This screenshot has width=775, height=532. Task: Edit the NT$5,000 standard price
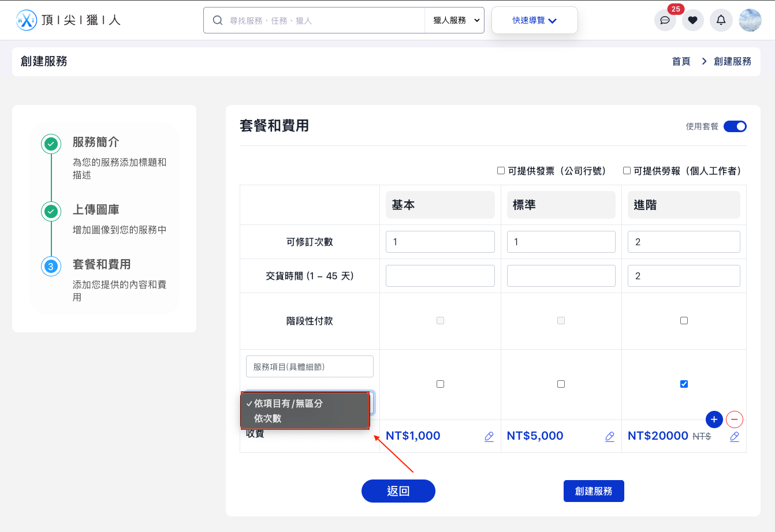609,437
